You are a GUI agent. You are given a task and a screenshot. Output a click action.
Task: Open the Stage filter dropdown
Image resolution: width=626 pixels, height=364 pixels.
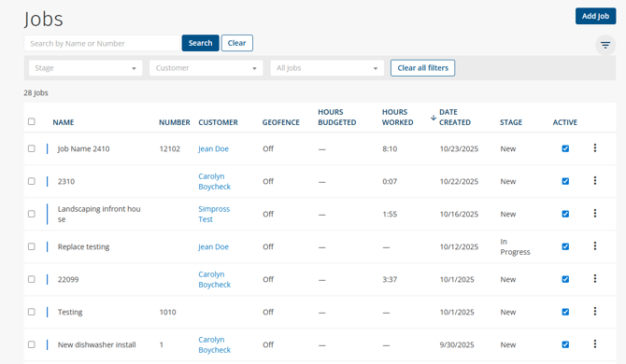[x=85, y=68]
